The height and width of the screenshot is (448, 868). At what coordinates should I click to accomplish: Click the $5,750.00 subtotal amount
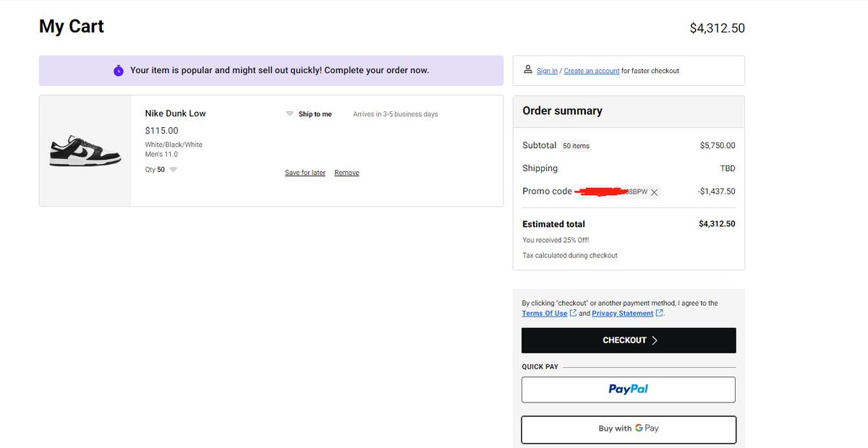718,145
